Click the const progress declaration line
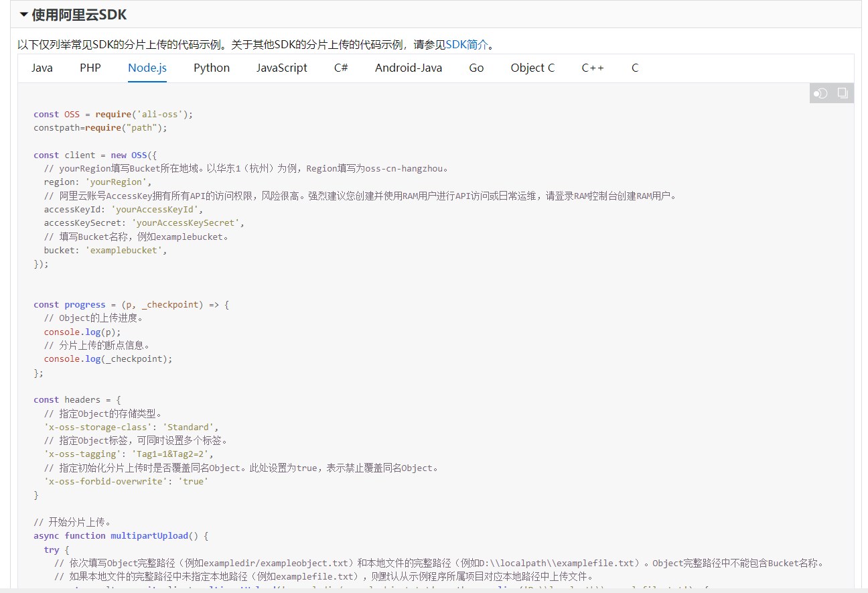The width and height of the screenshot is (868, 593). tap(131, 304)
